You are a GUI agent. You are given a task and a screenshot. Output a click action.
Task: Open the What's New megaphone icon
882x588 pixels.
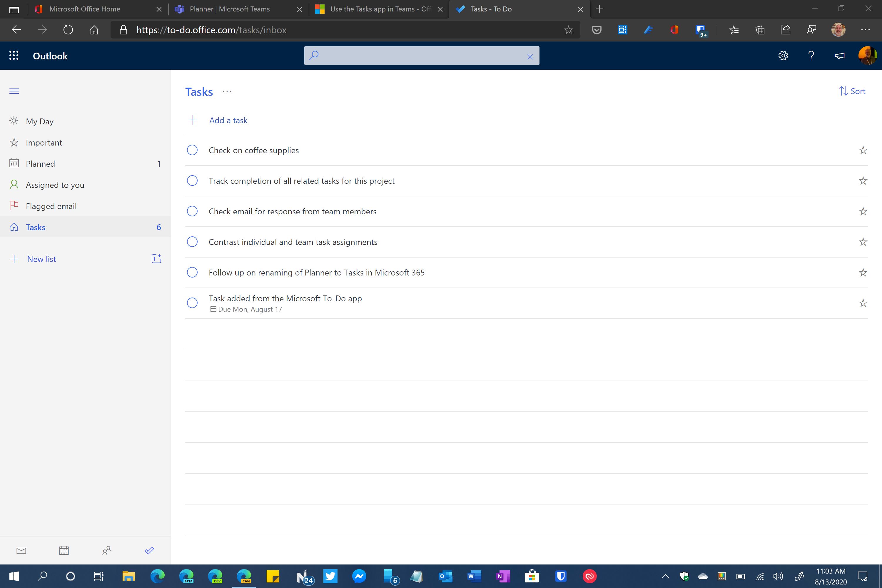click(x=840, y=56)
